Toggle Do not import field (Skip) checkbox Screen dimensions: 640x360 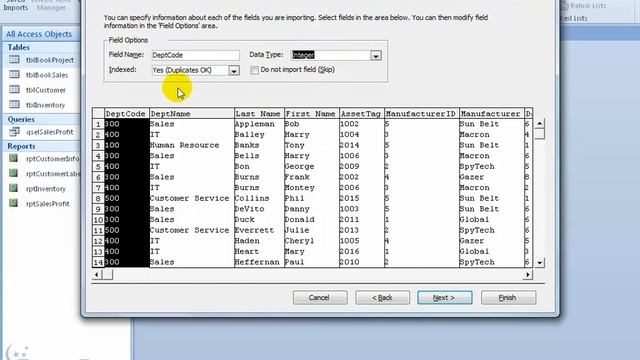coord(254,70)
